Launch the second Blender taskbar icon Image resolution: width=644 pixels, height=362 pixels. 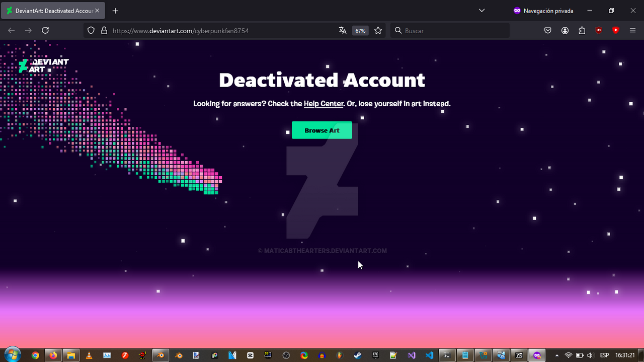click(x=179, y=355)
